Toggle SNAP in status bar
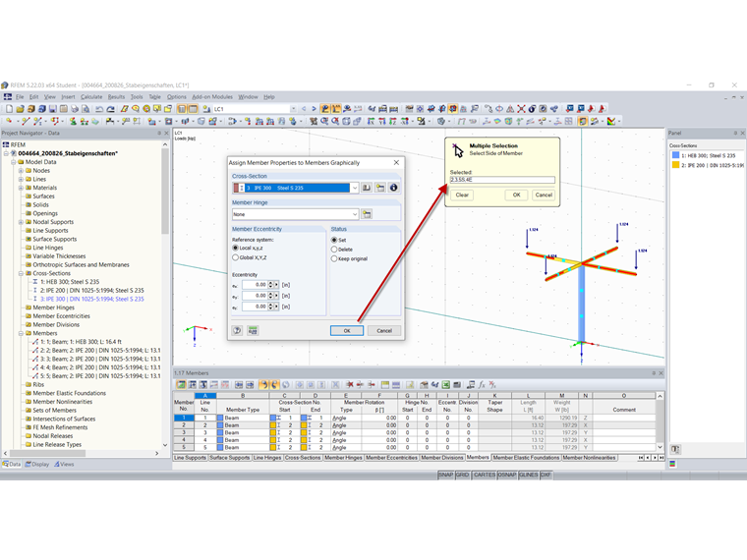 point(445,475)
